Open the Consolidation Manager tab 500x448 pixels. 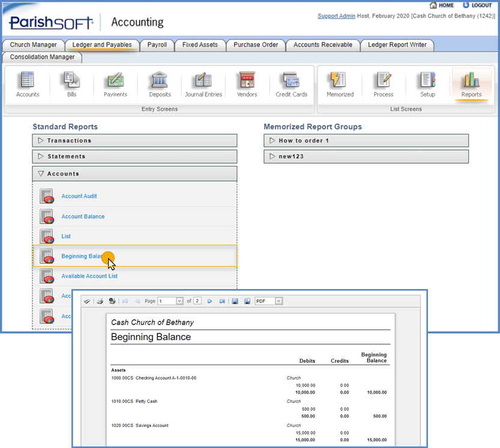pos(42,57)
